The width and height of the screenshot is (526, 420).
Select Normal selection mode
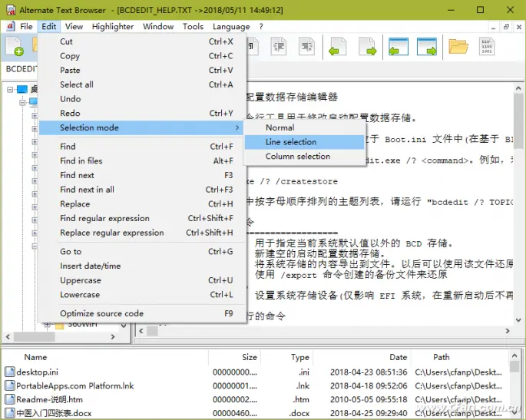click(x=280, y=127)
